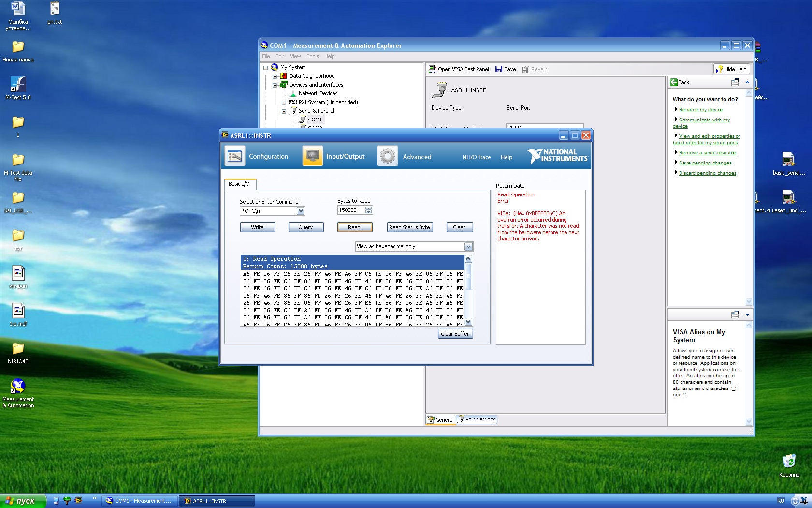Select the Input/Output monitor icon

click(312, 156)
